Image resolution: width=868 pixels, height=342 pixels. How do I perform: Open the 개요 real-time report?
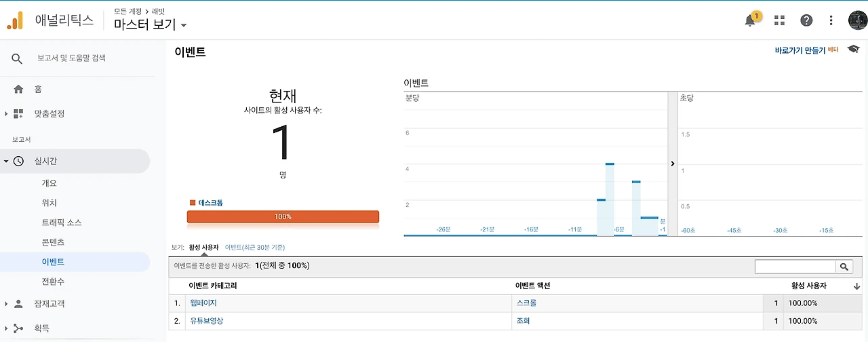click(49, 183)
